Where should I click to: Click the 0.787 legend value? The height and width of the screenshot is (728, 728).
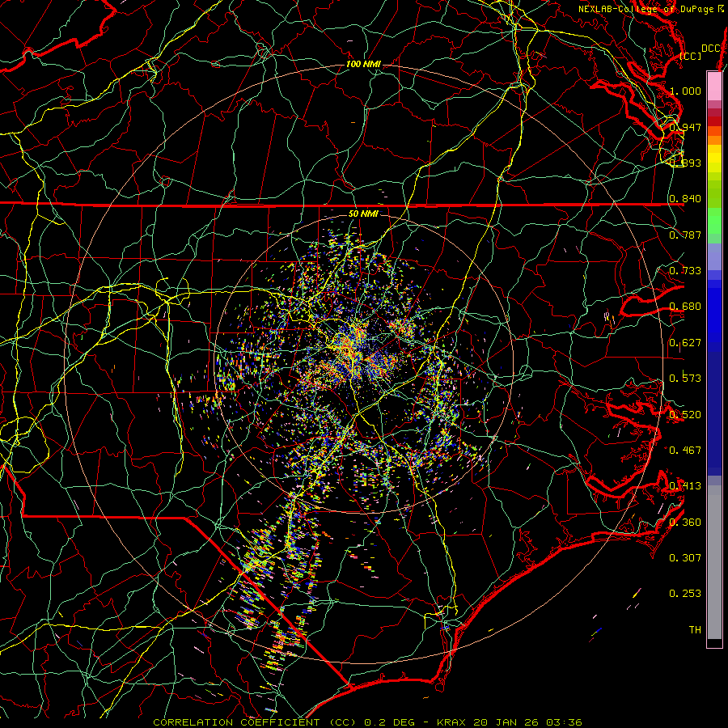(x=685, y=235)
